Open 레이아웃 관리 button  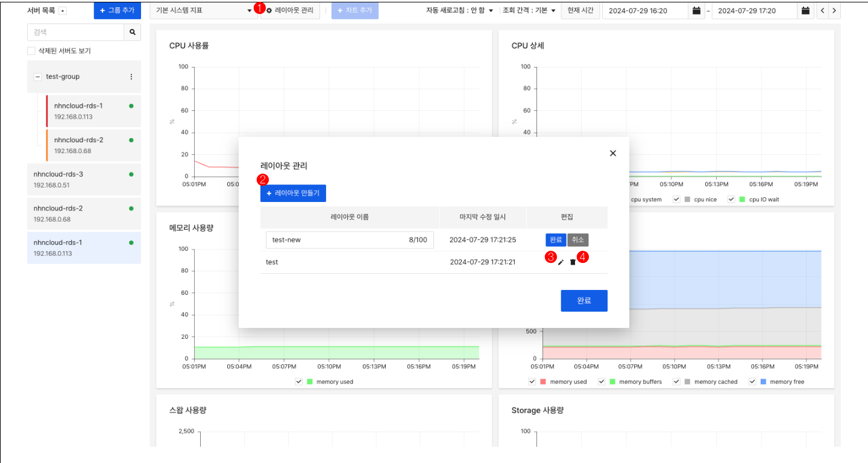point(290,11)
